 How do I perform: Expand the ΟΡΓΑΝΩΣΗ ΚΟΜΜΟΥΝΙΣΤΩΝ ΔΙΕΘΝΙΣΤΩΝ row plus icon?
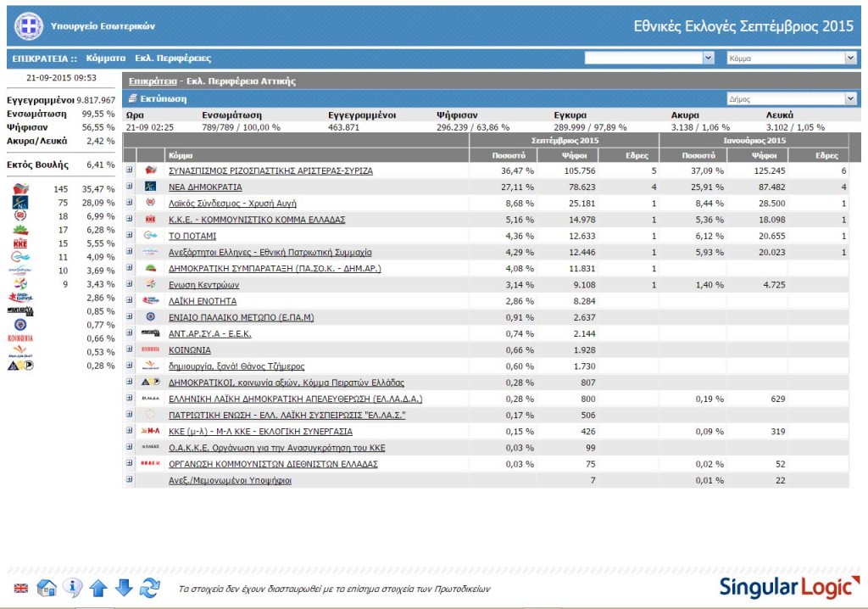click(x=130, y=463)
